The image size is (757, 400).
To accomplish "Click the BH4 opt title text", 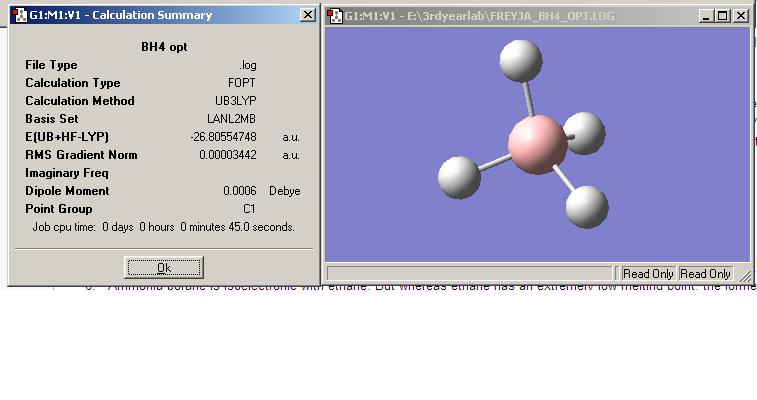I will pyautogui.click(x=164, y=47).
